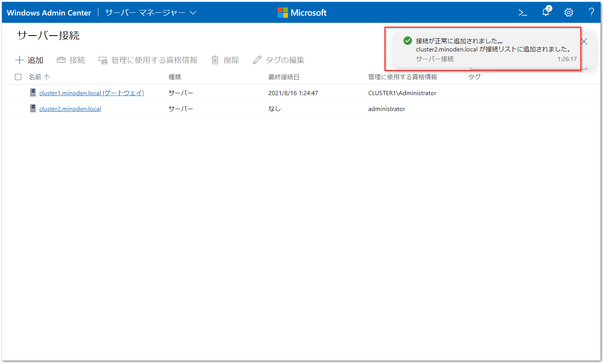
Task: Open cluster2.minoden.local link
Action: 70,109
